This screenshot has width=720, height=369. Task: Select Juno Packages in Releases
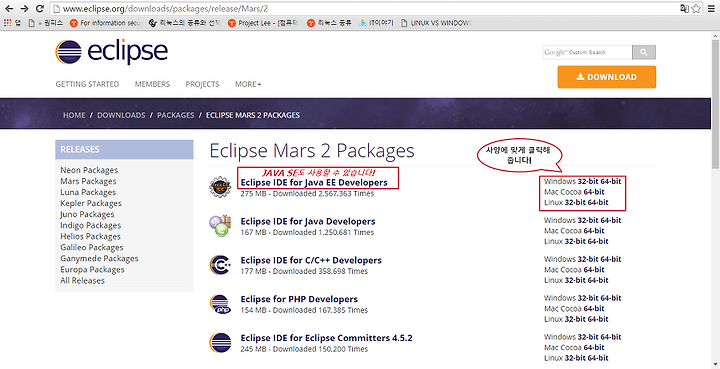(87, 214)
